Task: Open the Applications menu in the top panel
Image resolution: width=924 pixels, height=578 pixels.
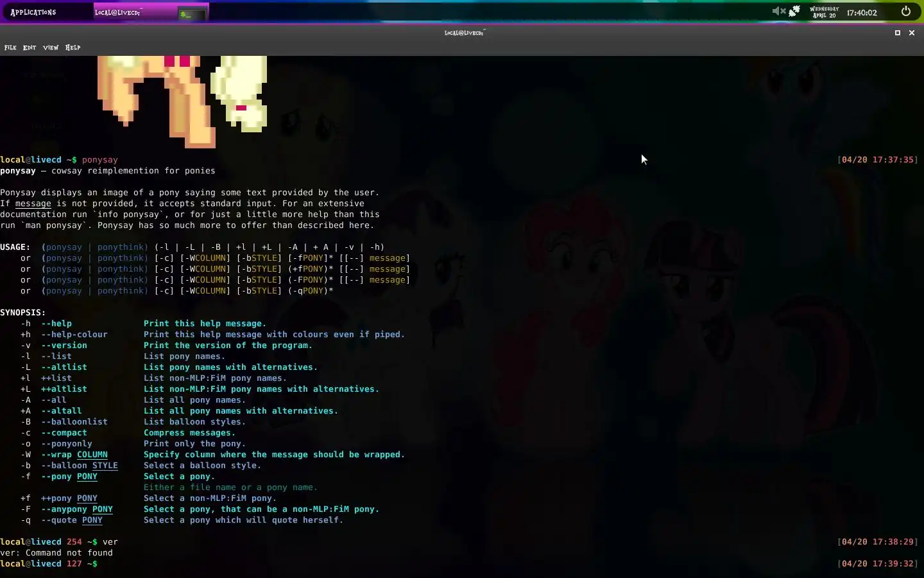Action: click(x=33, y=12)
